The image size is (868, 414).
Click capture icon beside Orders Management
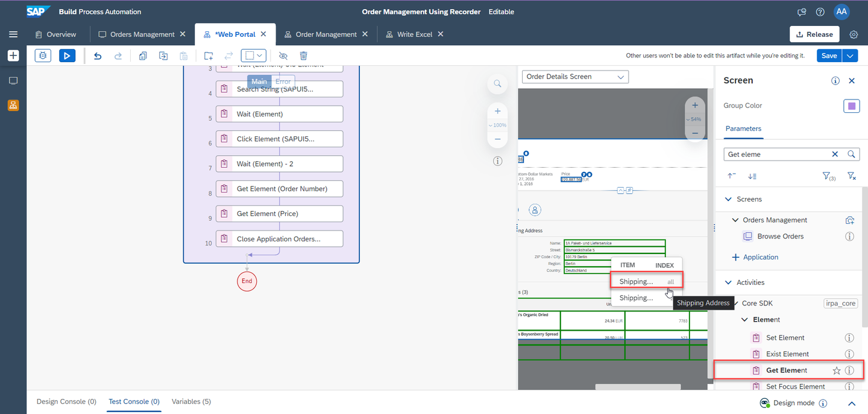(850, 220)
